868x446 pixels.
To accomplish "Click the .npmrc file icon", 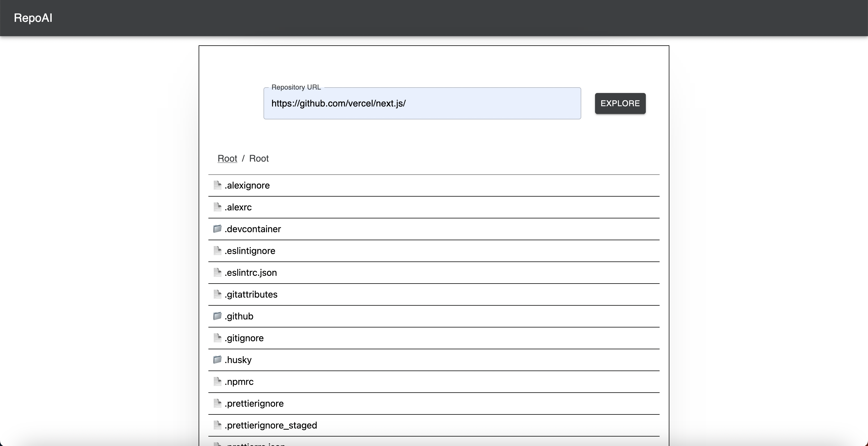I will 217,381.
